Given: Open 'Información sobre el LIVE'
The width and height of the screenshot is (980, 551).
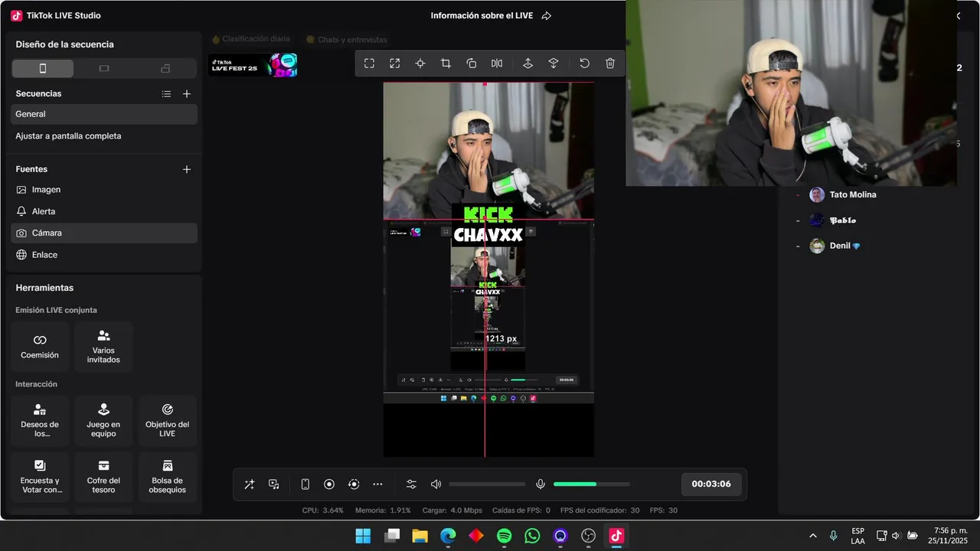Looking at the screenshot, I should (x=482, y=16).
